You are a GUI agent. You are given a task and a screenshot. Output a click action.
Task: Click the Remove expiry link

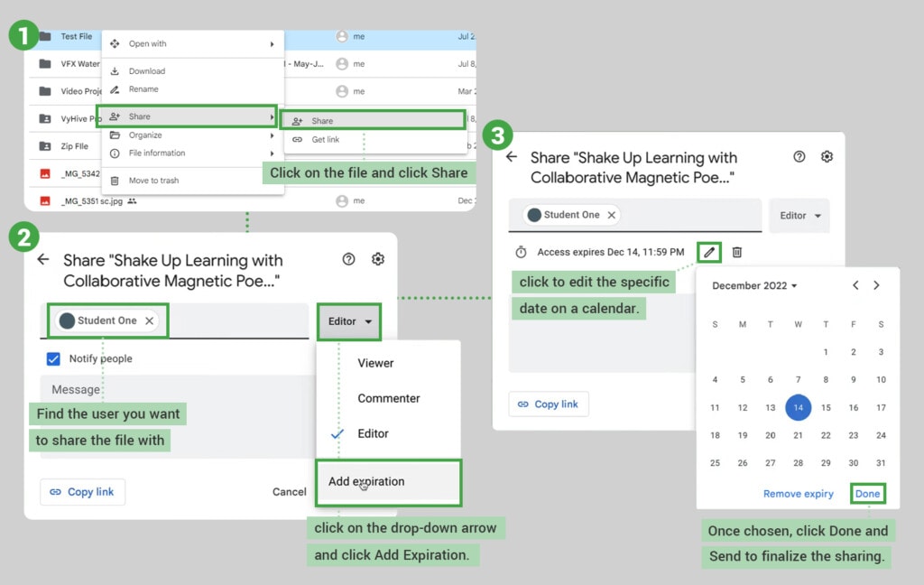(x=798, y=494)
